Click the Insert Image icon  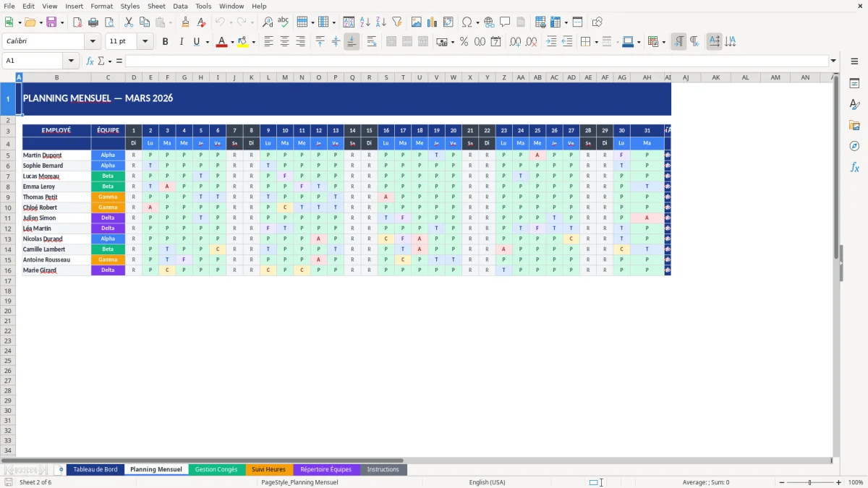416,22
